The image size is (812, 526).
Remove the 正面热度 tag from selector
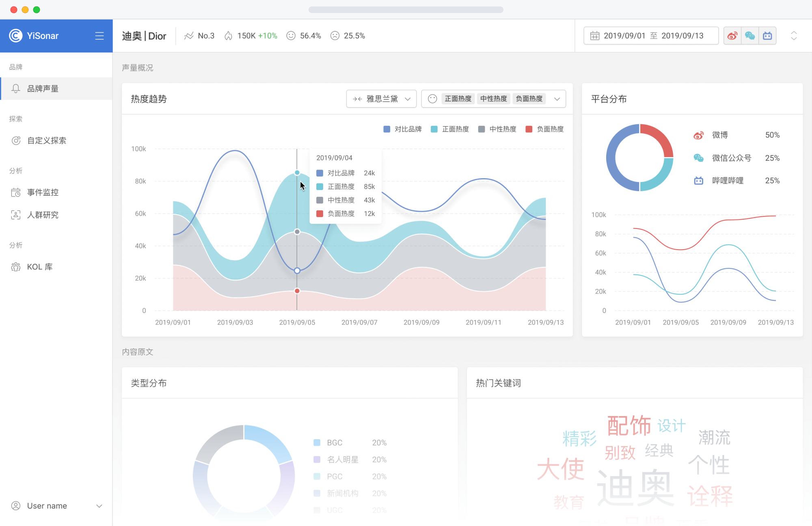pos(458,99)
